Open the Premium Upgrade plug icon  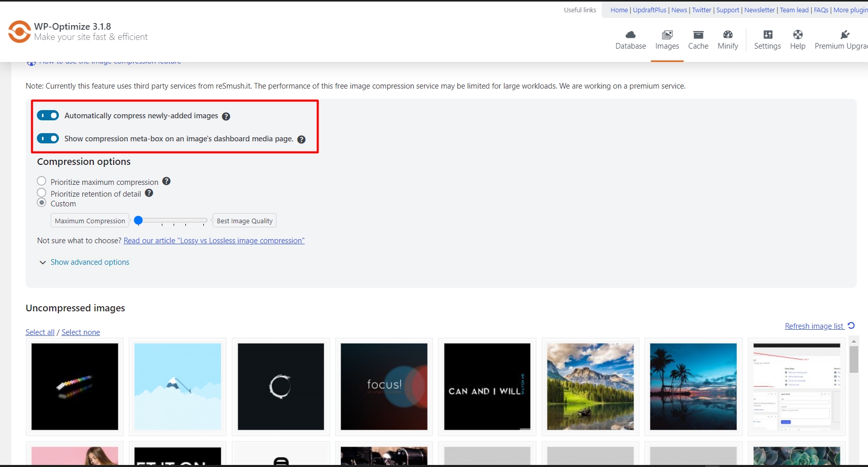pyautogui.click(x=844, y=34)
